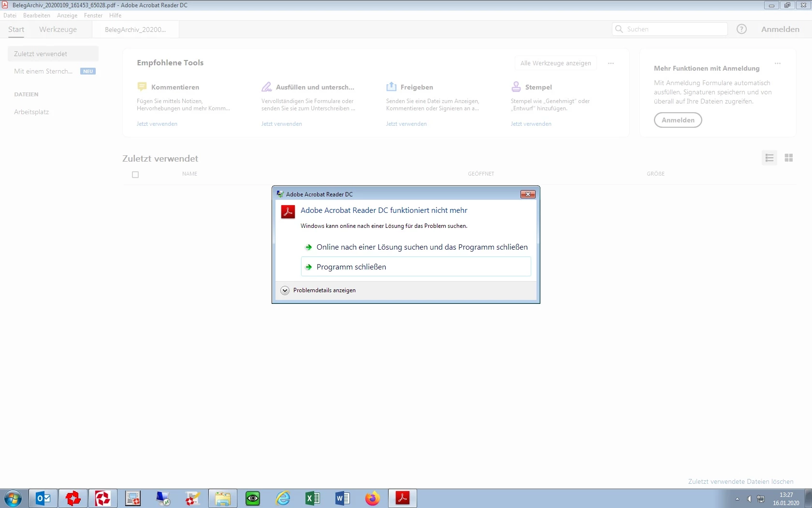Click the Ausfüllen und unterschreiben pen icon
This screenshot has width=812, height=508.
[x=267, y=87]
